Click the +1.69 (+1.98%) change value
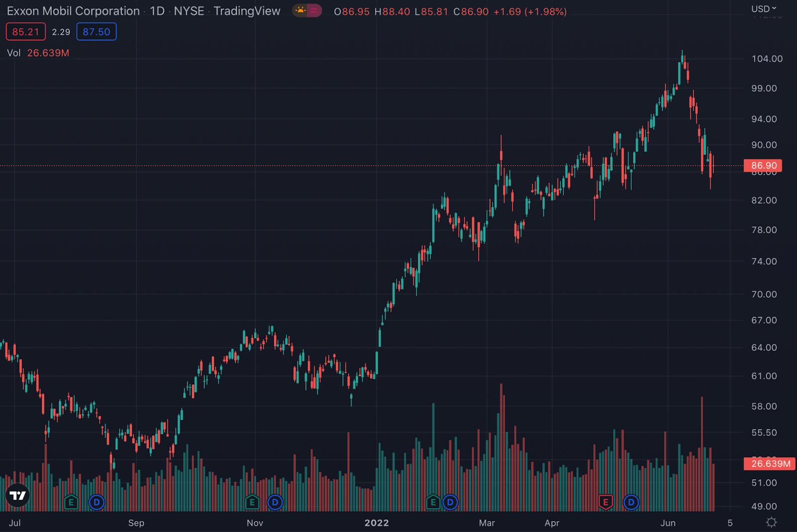The width and height of the screenshot is (797, 532). [530, 11]
